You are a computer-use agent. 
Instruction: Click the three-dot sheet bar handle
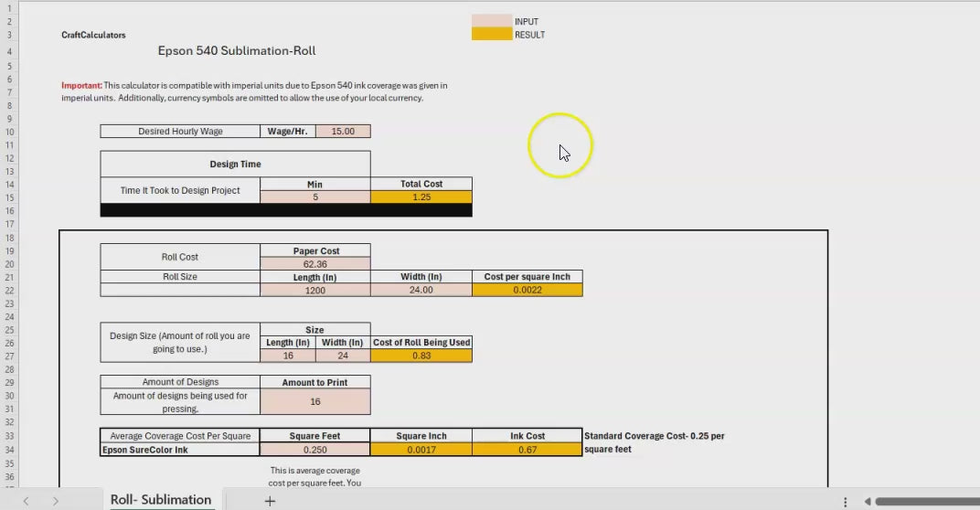pyautogui.click(x=846, y=502)
